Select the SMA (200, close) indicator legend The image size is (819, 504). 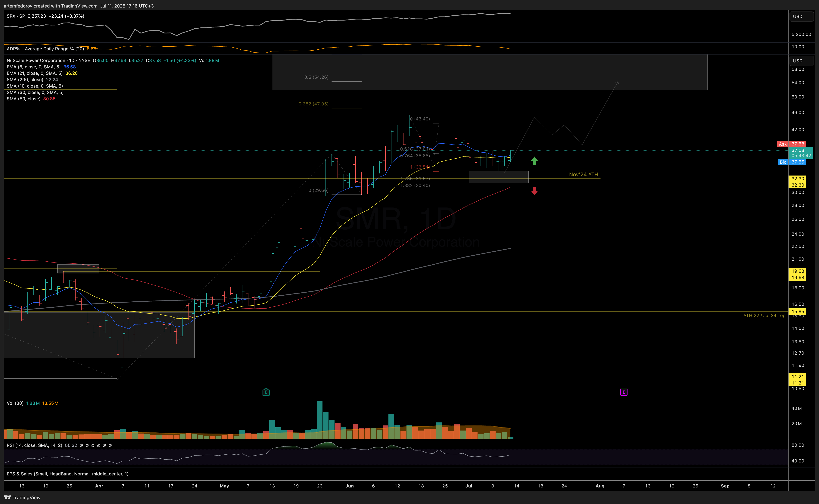coord(25,80)
